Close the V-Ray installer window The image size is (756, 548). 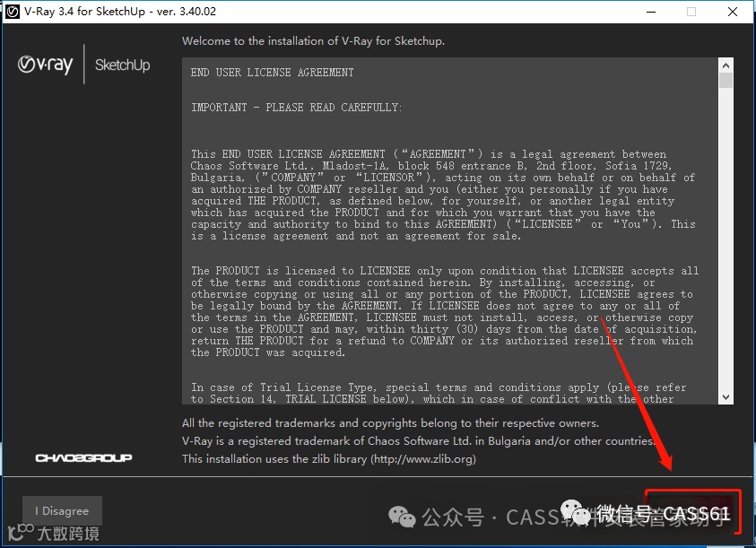(x=733, y=12)
